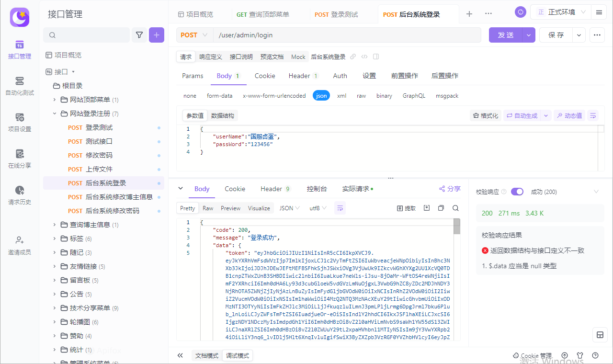Click the 保存 button
613x364 pixels.
point(556,35)
